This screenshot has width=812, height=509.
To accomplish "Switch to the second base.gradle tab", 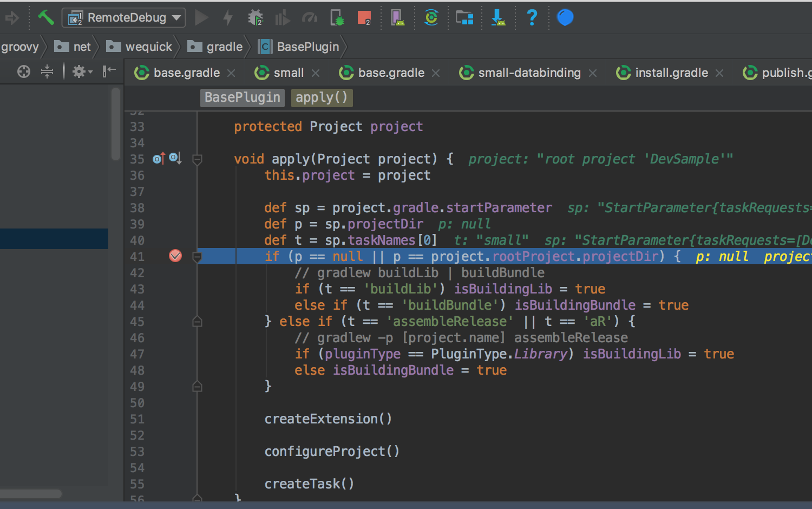I will (x=382, y=73).
